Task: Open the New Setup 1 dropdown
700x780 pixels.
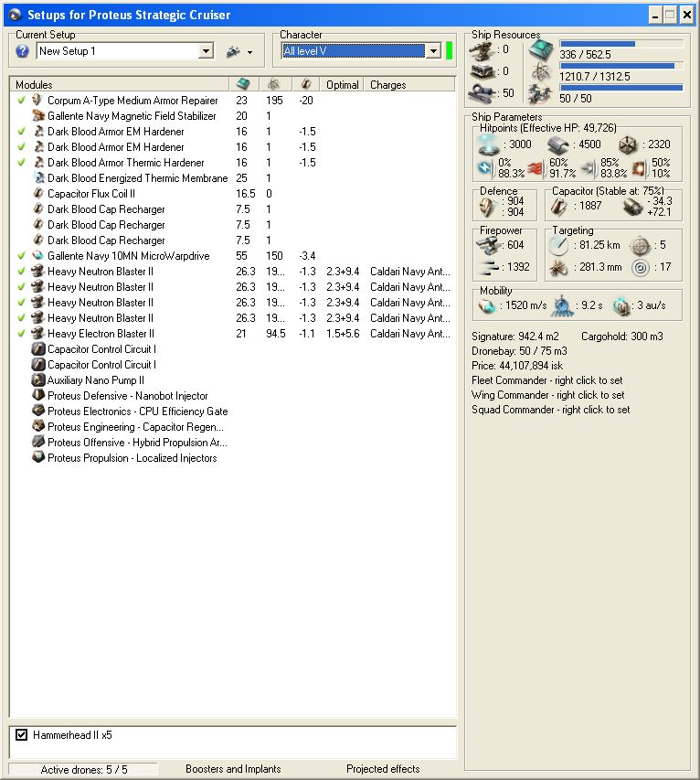Action: click(x=206, y=50)
